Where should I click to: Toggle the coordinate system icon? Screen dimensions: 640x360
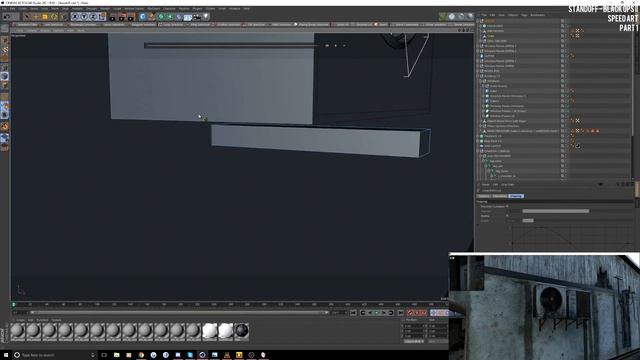tap(102, 17)
